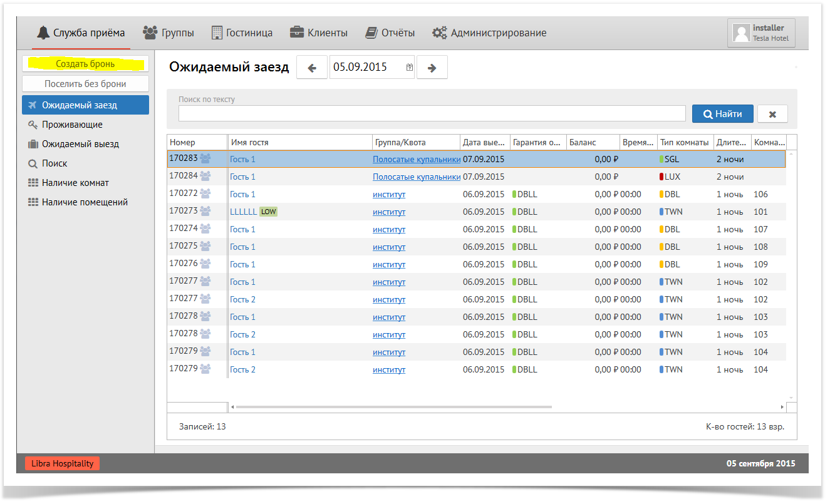Open the Администрирование menu
The width and height of the screenshot is (830, 504).
(489, 33)
